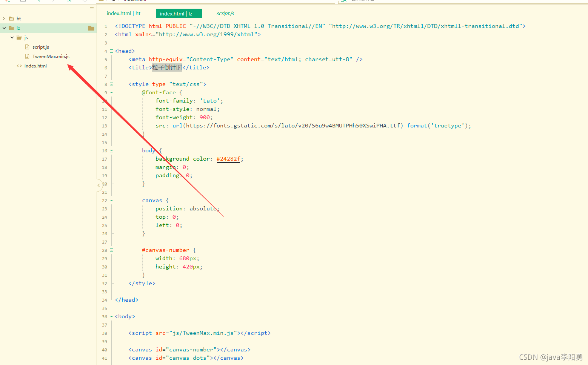
Task: Click the folder icon on lz row
Action: point(91,28)
